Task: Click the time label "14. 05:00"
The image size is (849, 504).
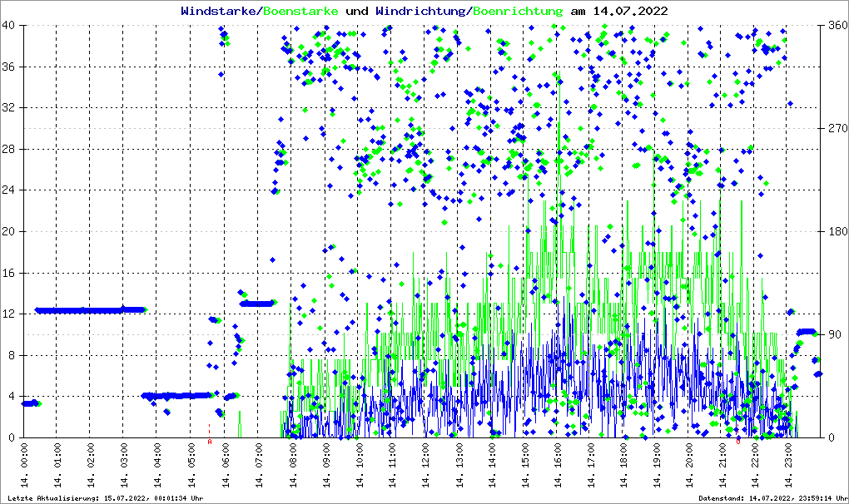Action: point(191,465)
